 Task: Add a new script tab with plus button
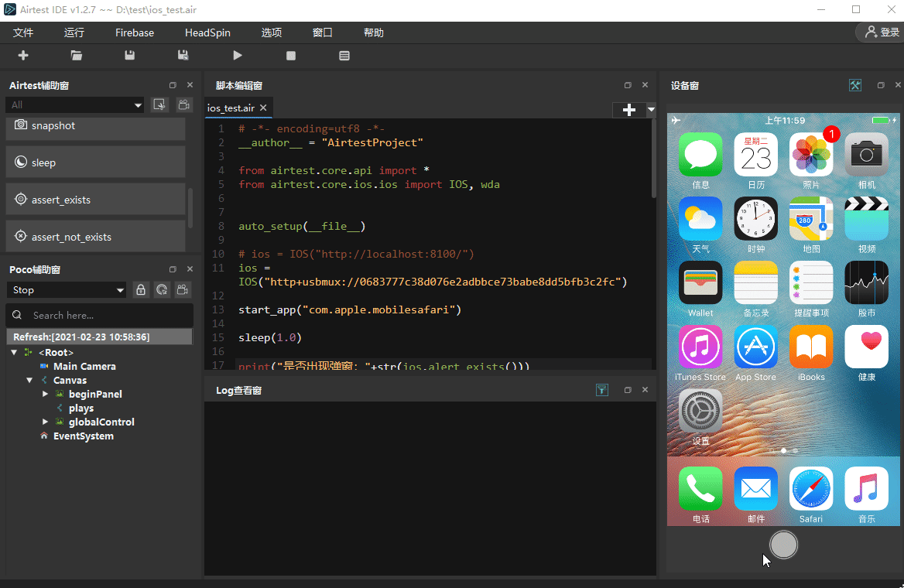(629, 110)
